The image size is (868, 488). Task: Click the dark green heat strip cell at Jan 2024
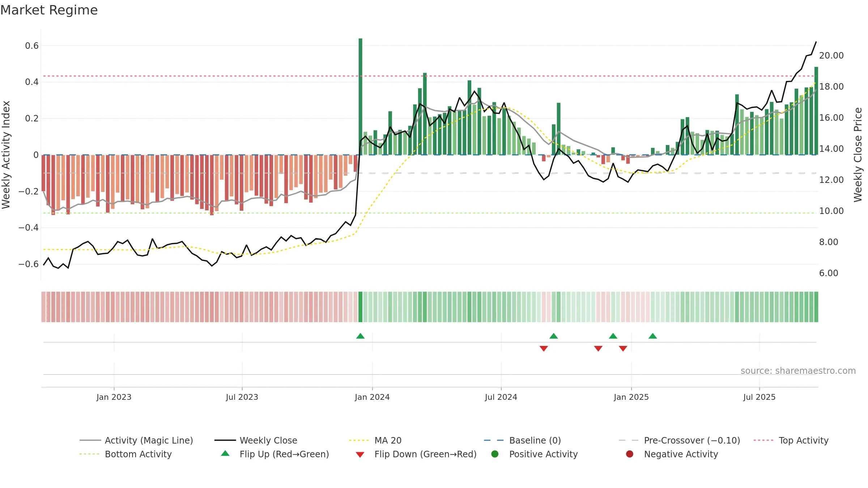[x=360, y=307]
